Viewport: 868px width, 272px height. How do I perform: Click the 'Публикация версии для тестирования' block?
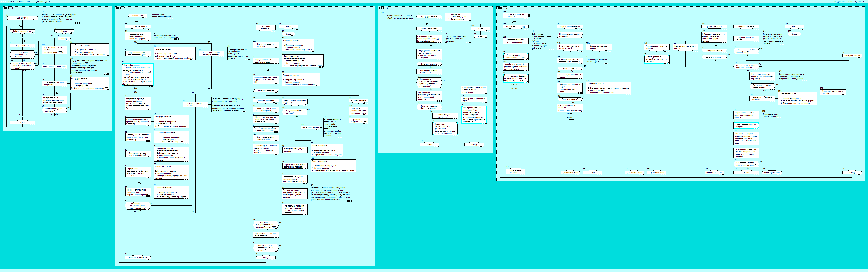(x=266, y=234)
